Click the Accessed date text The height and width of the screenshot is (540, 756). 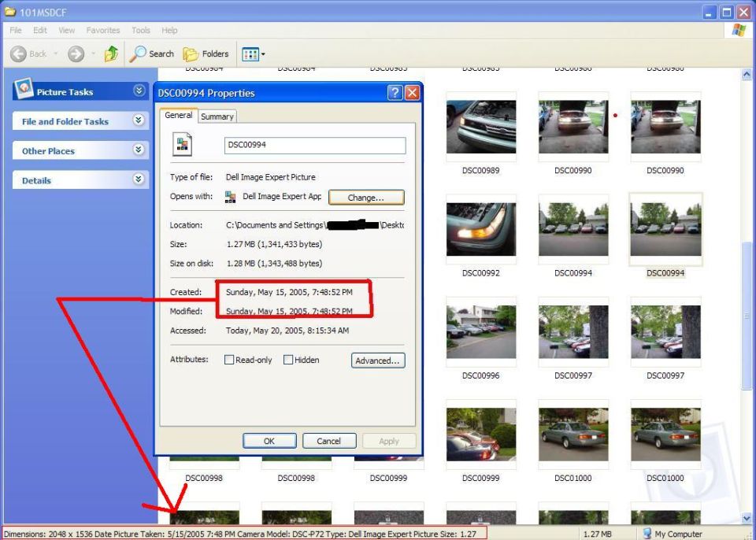click(287, 331)
